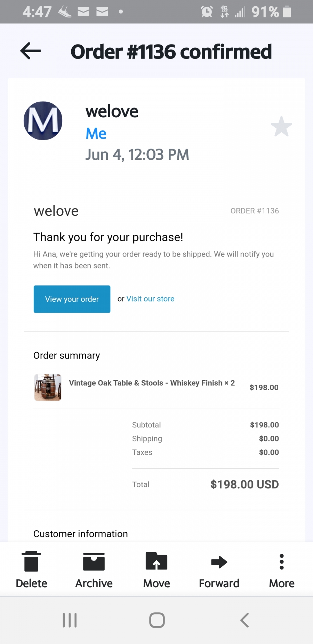Open the More options menu
This screenshot has width=313, height=644.
(x=282, y=570)
